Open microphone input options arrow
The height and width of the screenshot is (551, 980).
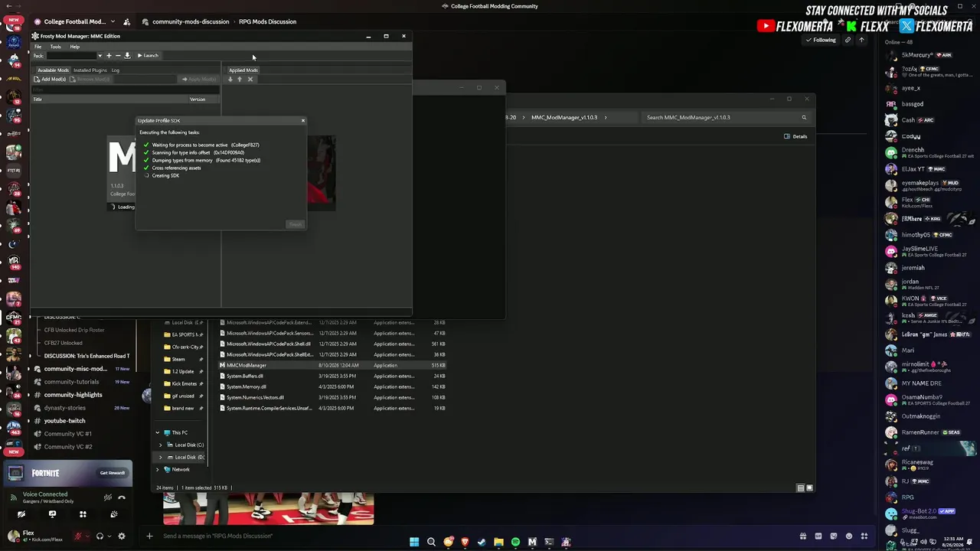(87, 536)
